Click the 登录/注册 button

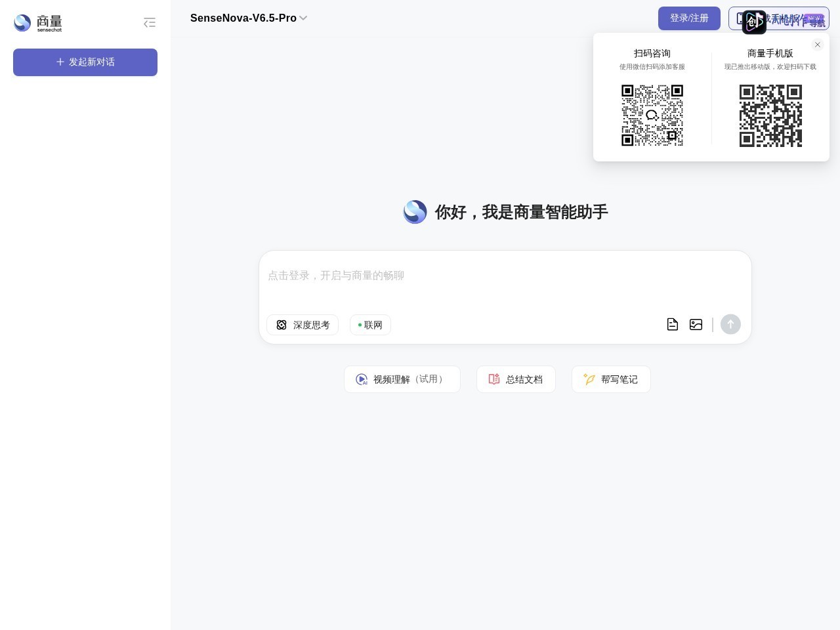point(689,18)
